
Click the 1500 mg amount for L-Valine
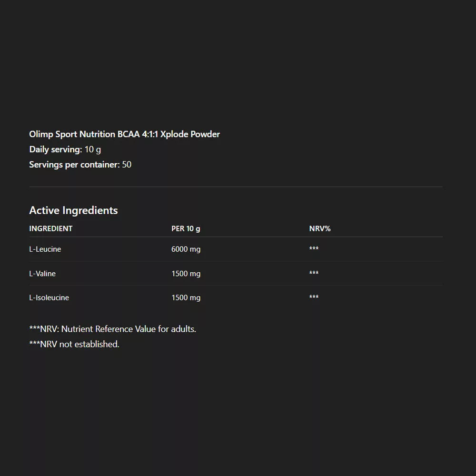coord(186,274)
